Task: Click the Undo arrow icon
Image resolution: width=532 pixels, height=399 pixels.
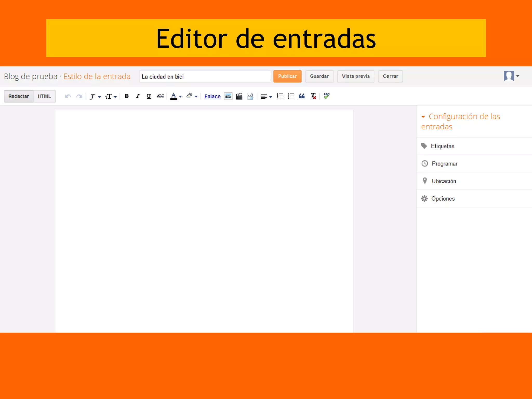Action: 68,96
